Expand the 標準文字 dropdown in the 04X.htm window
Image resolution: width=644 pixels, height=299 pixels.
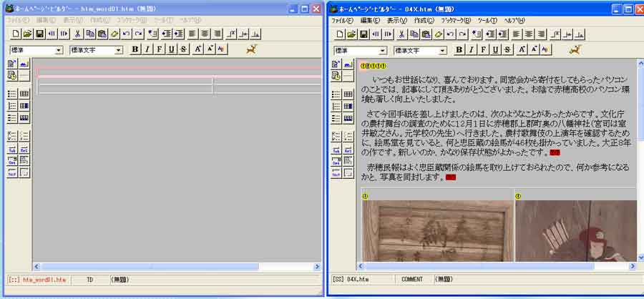(443, 51)
